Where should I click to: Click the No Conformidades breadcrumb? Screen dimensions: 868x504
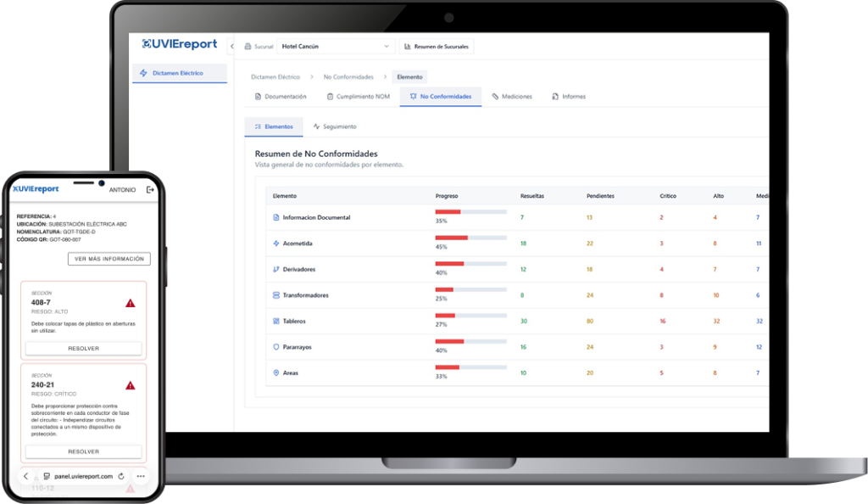348,77
